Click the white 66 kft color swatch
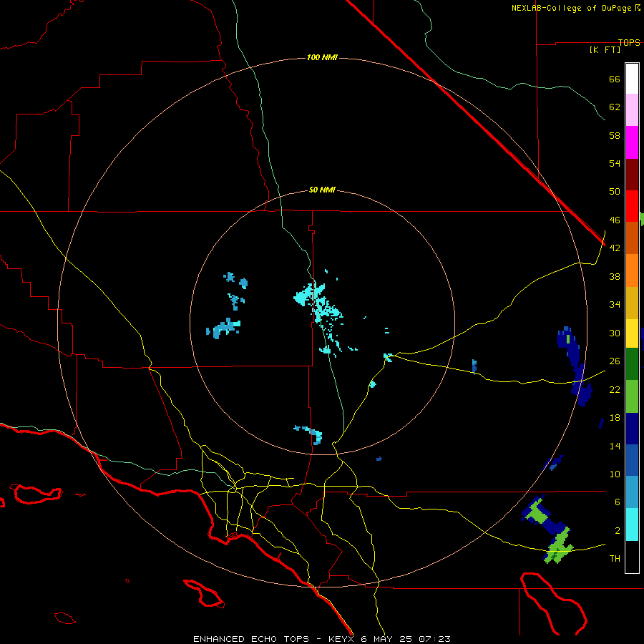The height and width of the screenshot is (644, 644). [x=632, y=79]
